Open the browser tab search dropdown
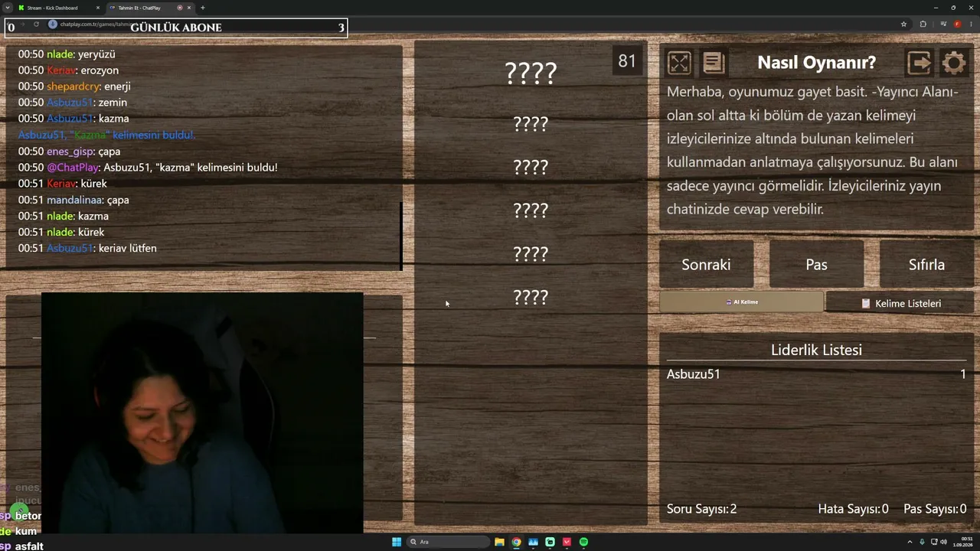The height and width of the screenshot is (551, 980). click(x=7, y=8)
